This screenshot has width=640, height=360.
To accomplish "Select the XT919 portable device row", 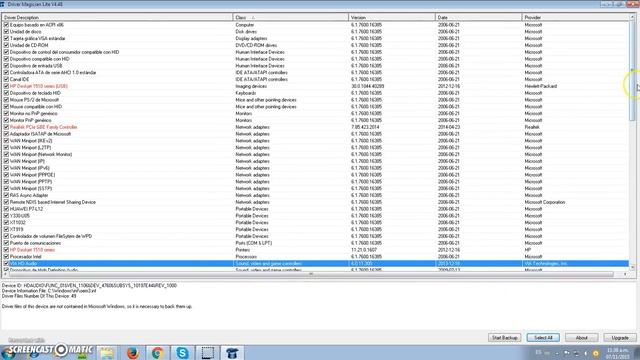I will pyautogui.click(x=316, y=229).
